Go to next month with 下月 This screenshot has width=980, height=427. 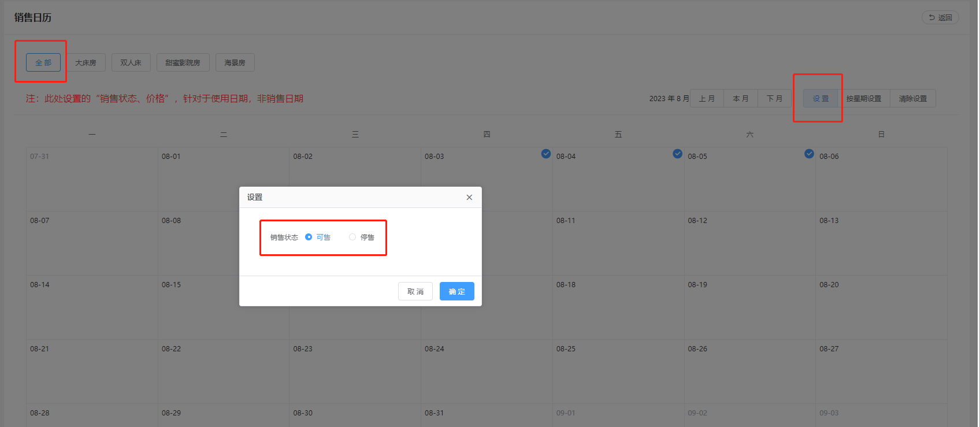pos(774,98)
